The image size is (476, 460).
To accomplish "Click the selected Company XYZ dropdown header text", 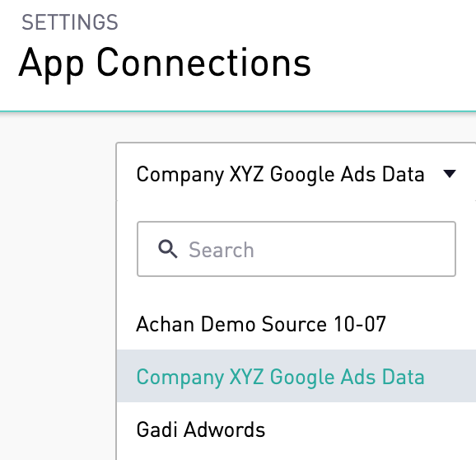I will (280, 175).
